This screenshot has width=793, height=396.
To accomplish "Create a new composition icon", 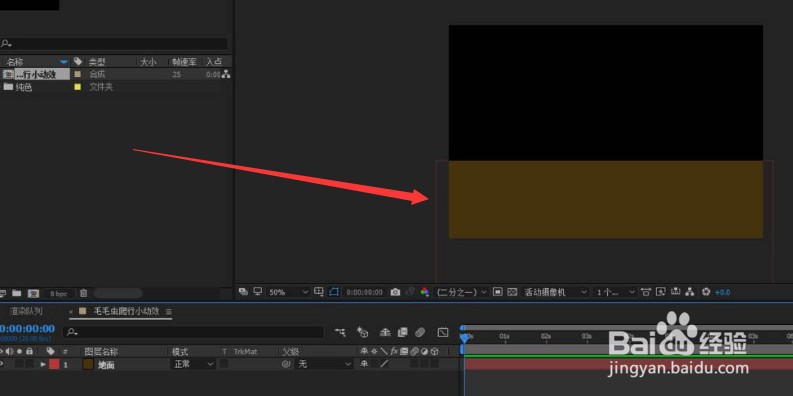I will click(33, 293).
